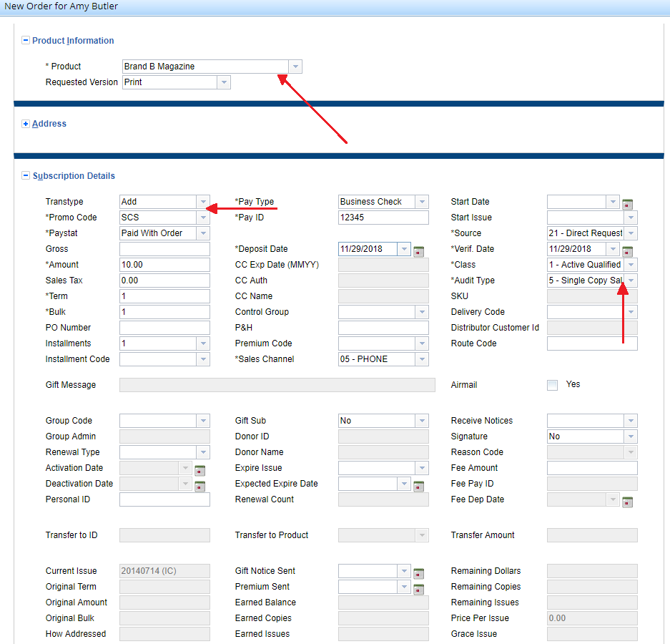The height and width of the screenshot is (644, 670).
Task: Open the Audit Type dropdown
Action: coord(631,280)
